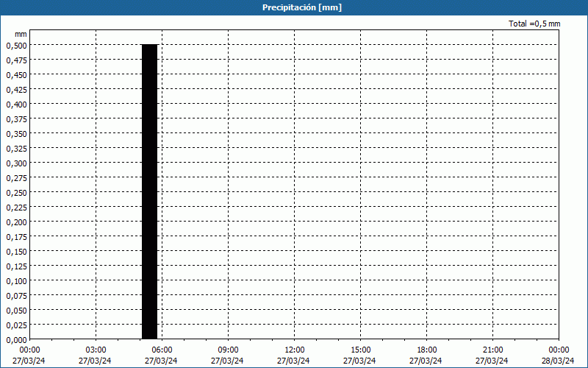Select the 0,225 y-axis value
Image resolution: width=588 pixels, height=368 pixels.
pyautogui.click(x=17, y=208)
